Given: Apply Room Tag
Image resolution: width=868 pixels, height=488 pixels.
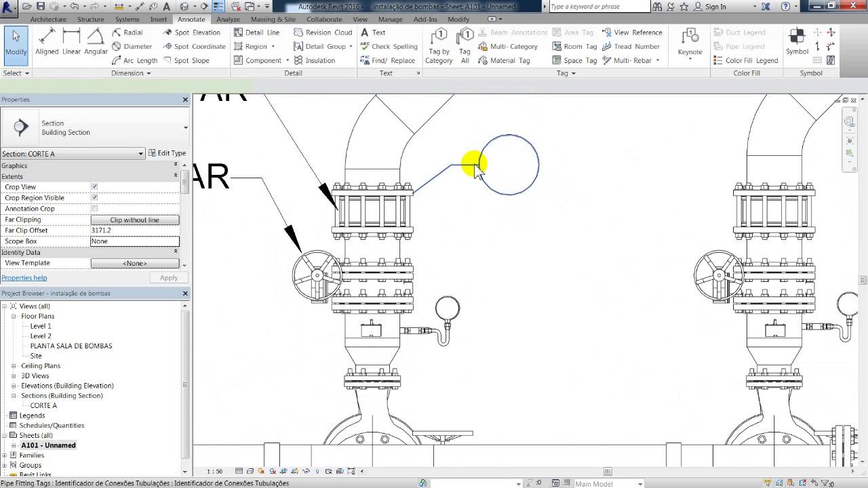Looking at the screenshot, I should click(574, 47).
